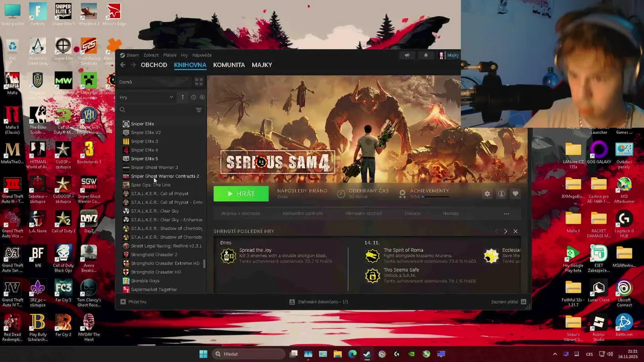Viewport: 644px width, 362px height.
Task: Show next recent game summary arrow
Action: [506, 231]
